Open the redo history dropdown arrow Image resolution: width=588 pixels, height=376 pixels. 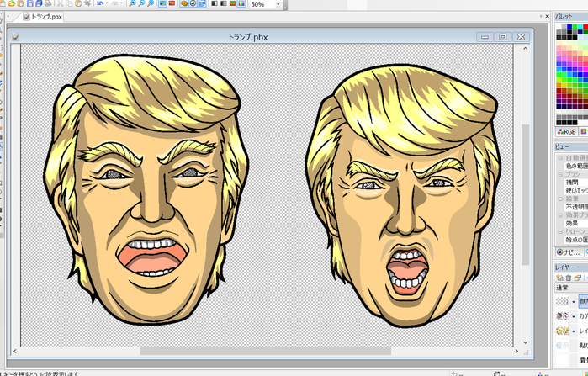[x=121, y=3]
